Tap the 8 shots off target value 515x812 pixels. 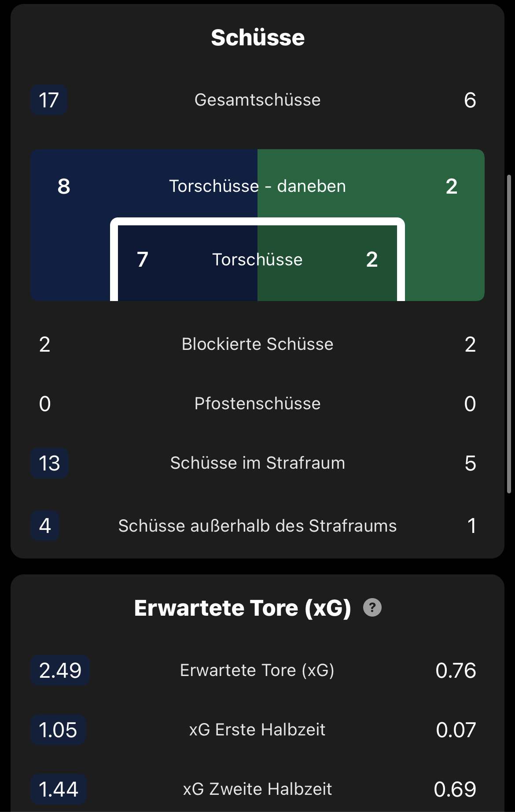pyautogui.click(x=64, y=186)
